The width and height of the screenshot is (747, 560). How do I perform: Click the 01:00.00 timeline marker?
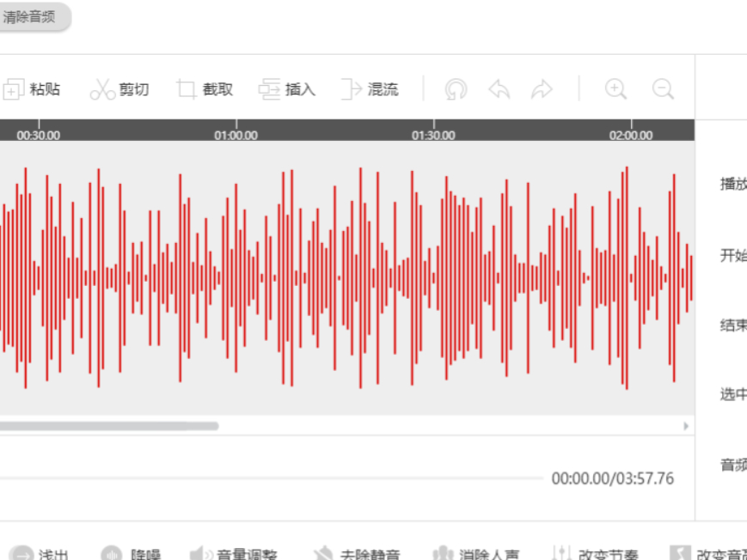236,135
